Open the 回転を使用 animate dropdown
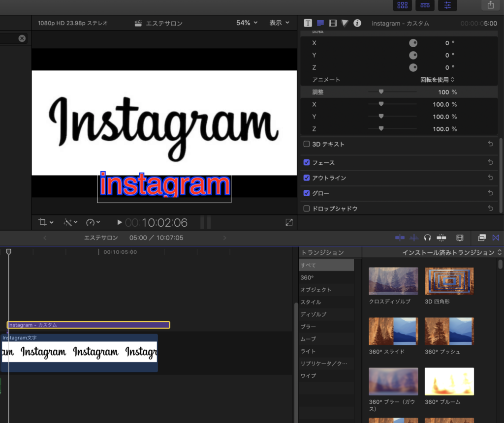Viewport: 504px width, 423px height. tap(438, 80)
